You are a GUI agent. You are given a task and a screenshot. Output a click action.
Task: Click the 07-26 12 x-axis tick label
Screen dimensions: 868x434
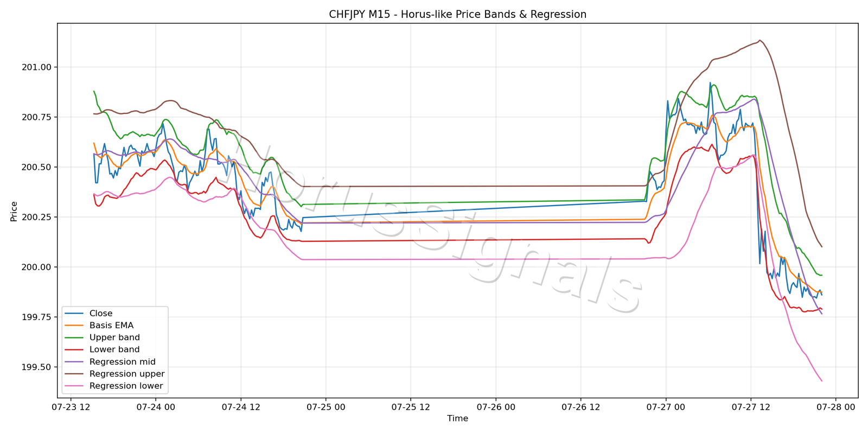click(580, 407)
